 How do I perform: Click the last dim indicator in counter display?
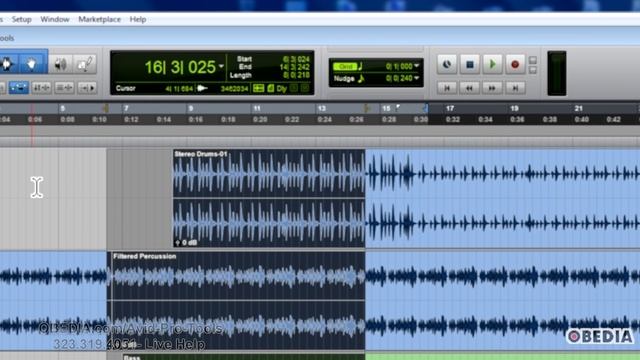(305, 88)
